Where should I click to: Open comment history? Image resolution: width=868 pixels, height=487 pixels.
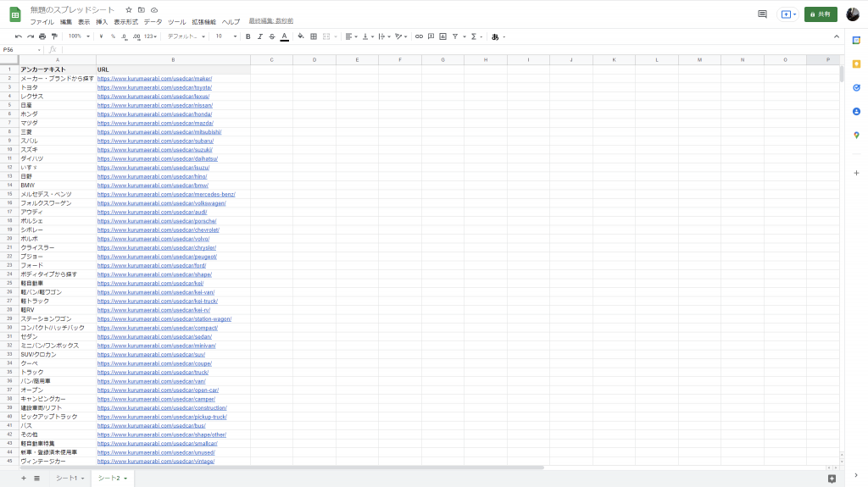762,14
